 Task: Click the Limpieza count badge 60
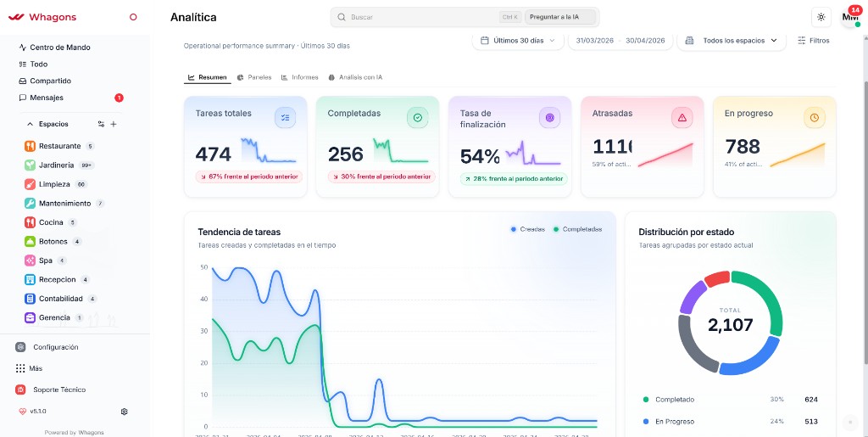click(81, 184)
